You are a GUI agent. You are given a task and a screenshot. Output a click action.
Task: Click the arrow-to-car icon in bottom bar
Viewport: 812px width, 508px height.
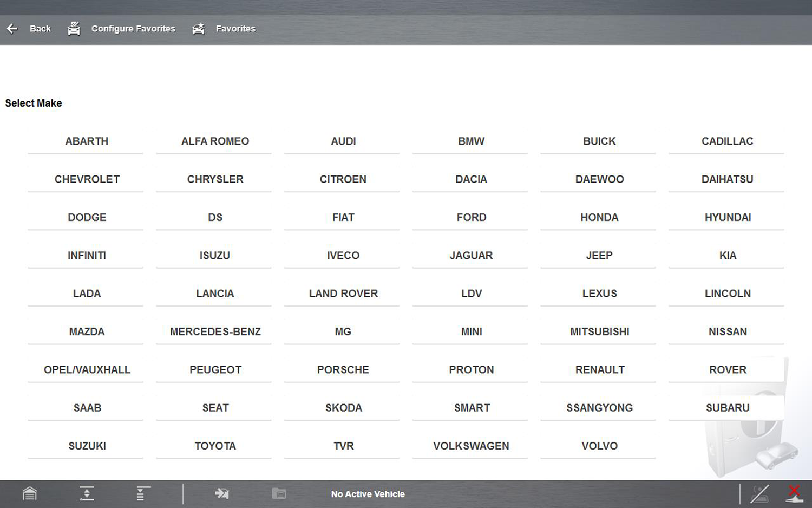(x=222, y=493)
